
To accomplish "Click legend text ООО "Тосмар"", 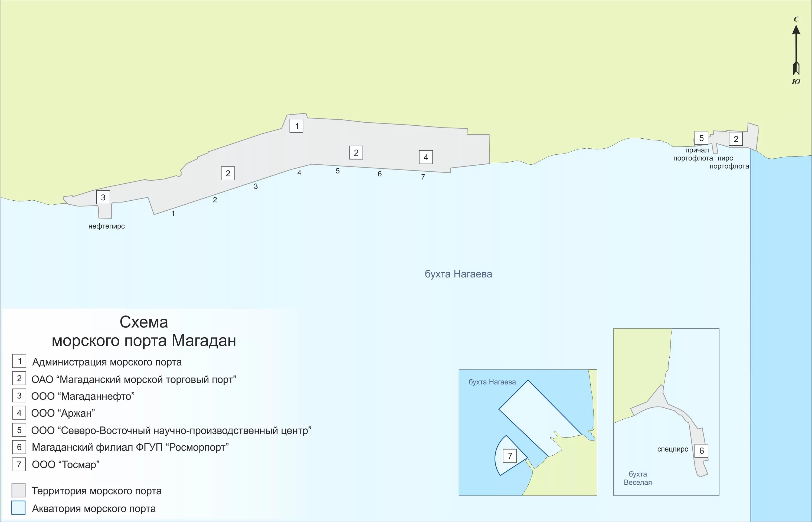I will 66,464.
